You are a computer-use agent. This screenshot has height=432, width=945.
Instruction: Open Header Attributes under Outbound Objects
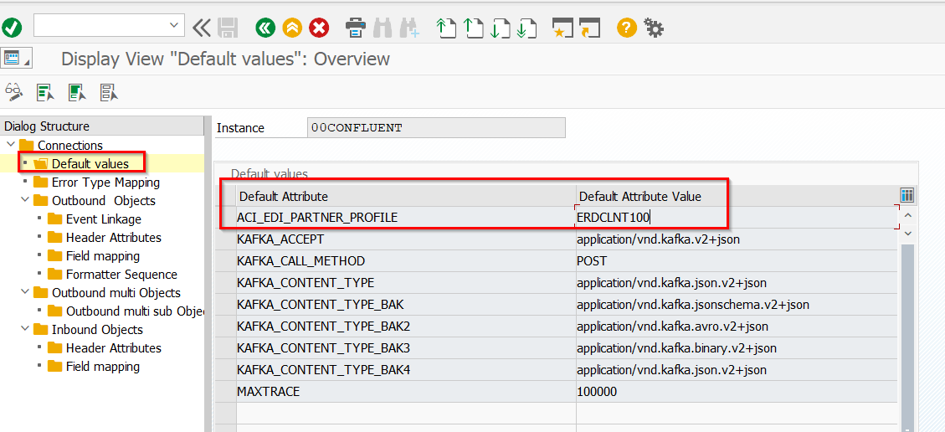[x=113, y=237]
